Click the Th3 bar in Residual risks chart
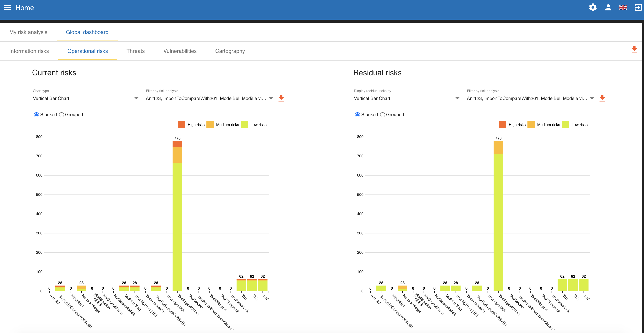644x333 pixels. coord(583,285)
